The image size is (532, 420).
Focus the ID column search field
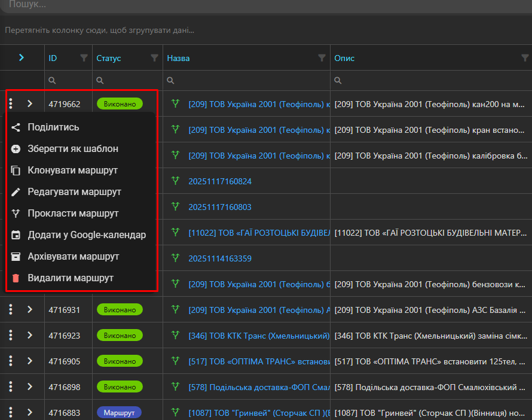click(69, 80)
